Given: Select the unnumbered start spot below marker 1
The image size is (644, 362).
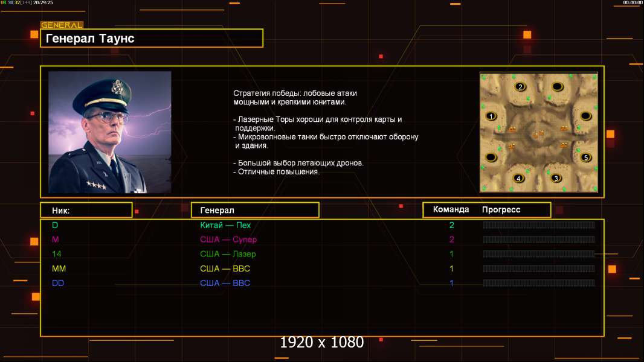Looking at the screenshot, I should (x=491, y=157).
